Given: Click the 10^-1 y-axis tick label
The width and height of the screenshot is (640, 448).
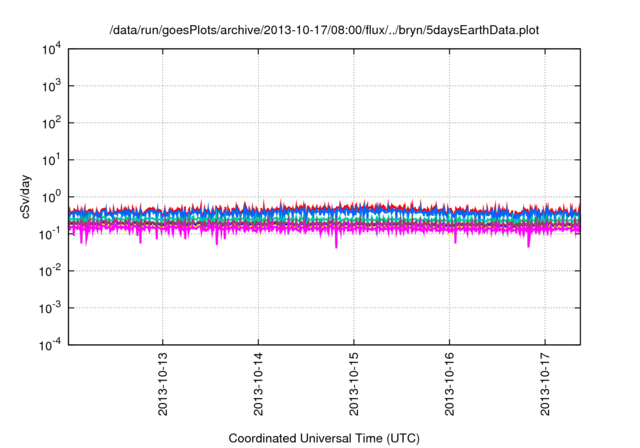Looking at the screenshot, I should pyautogui.click(x=50, y=234).
